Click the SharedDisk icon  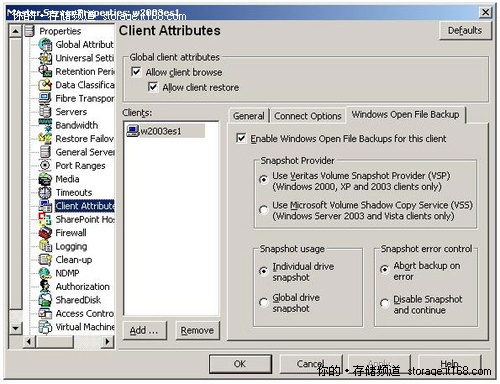tap(45, 300)
